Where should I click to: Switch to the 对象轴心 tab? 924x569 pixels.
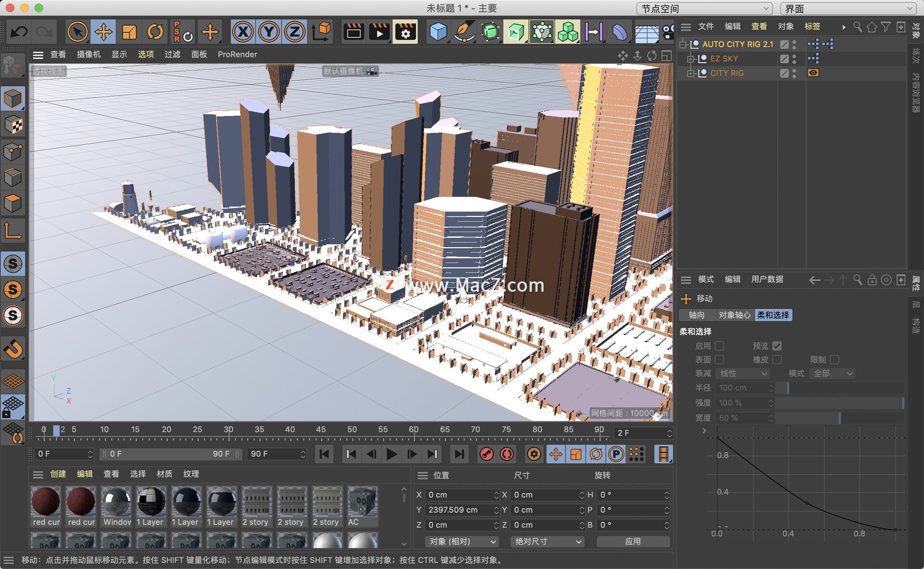[734, 315]
